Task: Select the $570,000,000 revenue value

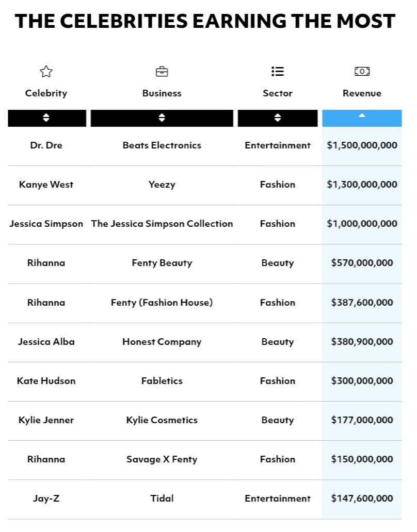Action: click(x=362, y=263)
